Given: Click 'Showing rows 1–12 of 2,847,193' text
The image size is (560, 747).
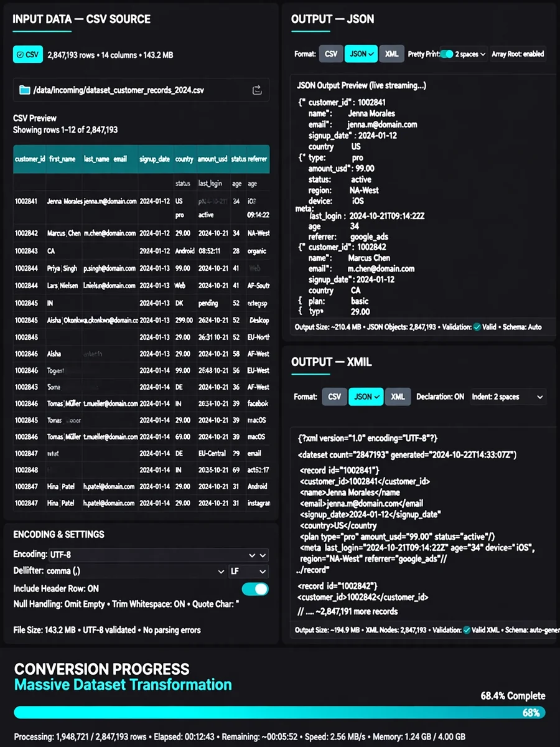Looking at the screenshot, I should (65, 130).
